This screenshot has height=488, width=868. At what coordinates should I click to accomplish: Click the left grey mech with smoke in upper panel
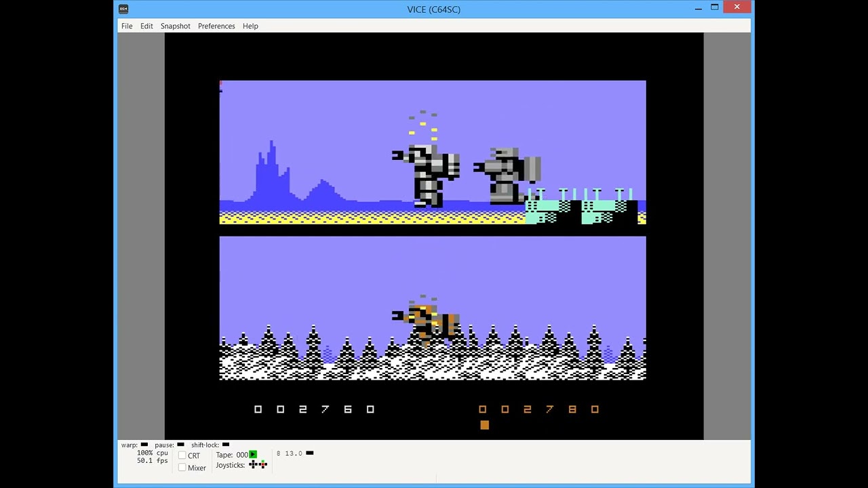427,175
